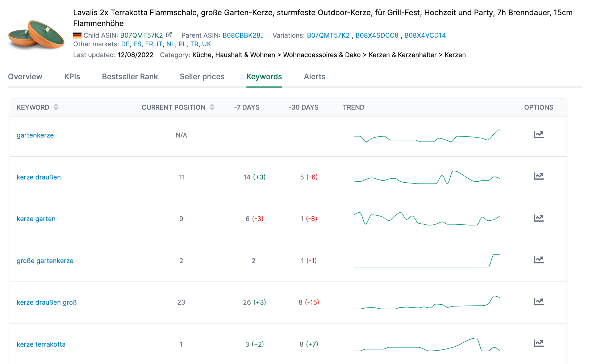Image resolution: width=589 pixels, height=364 pixels.
Task: Click the product thumbnail image
Action: click(x=35, y=35)
